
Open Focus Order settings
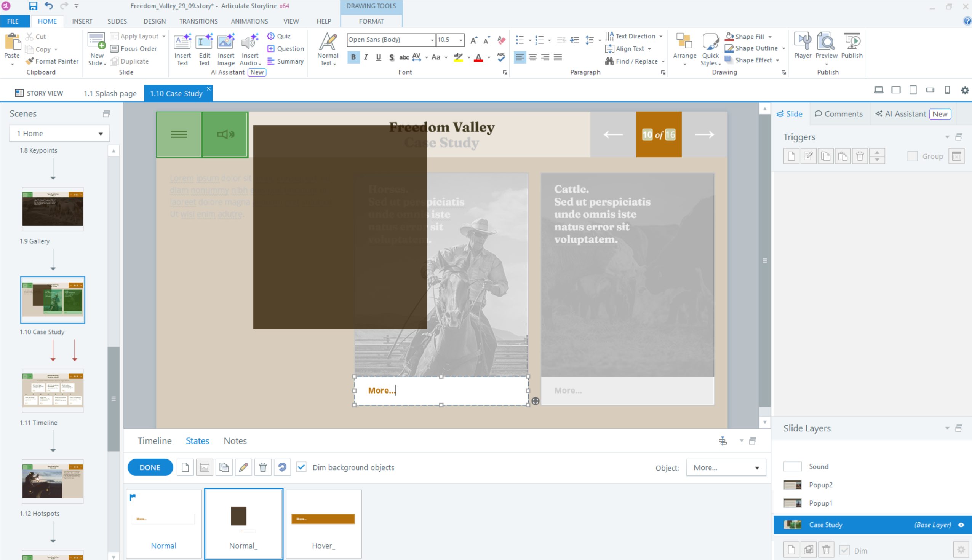[x=134, y=49]
